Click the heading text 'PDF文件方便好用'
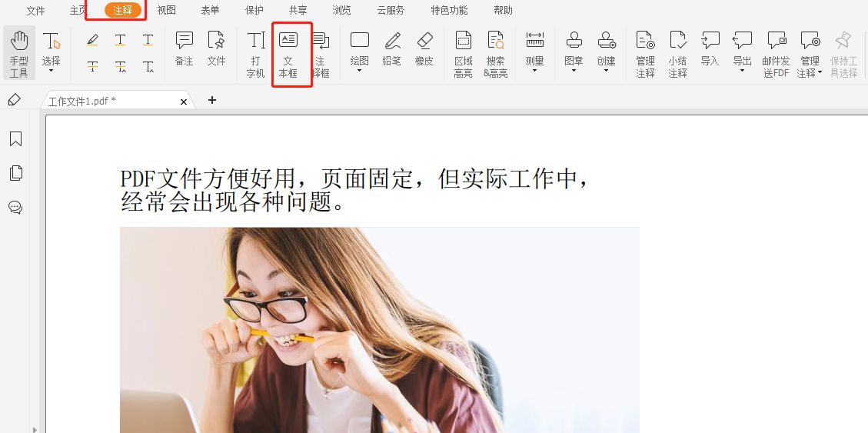 (208, 179)
